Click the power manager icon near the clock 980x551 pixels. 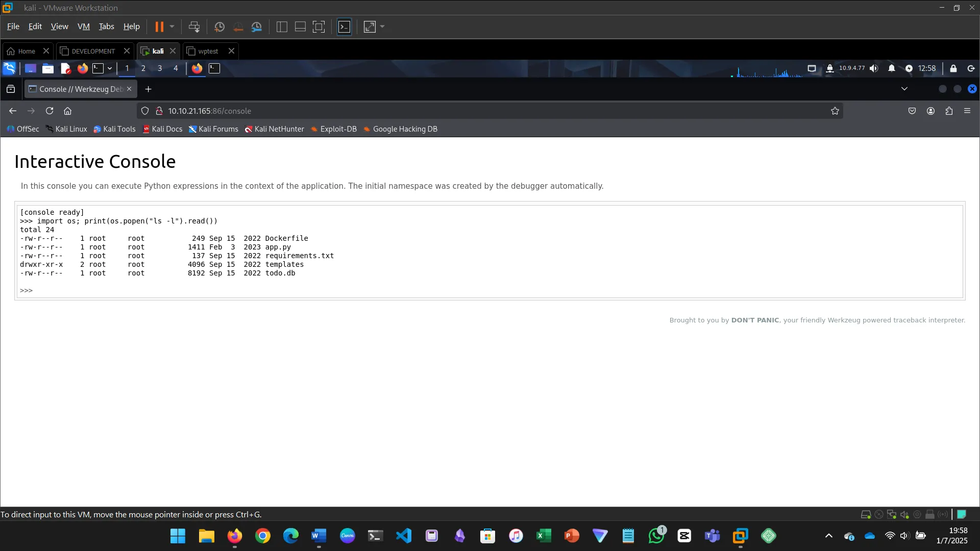tap(910, 68)
